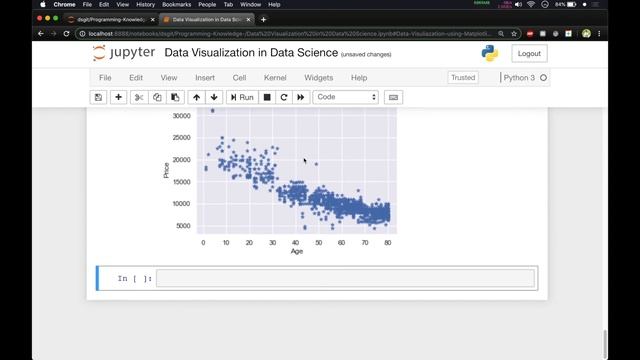Open the Chrome app menu in menu bar

64,4
